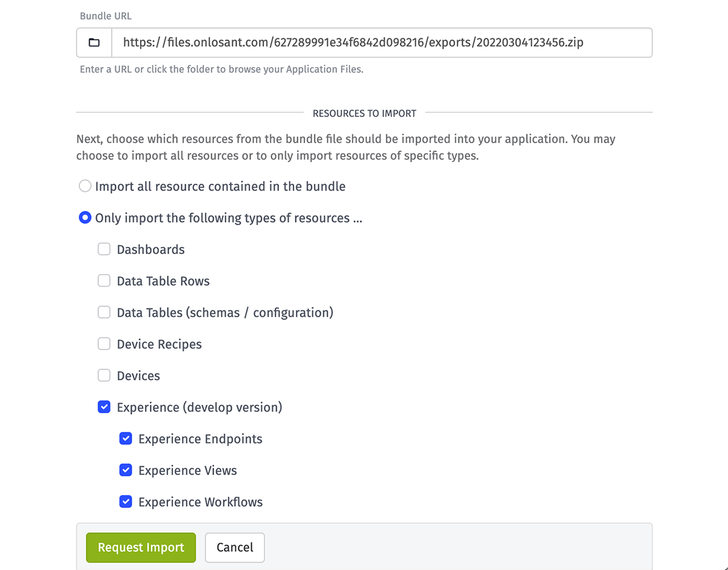Choose "Only import the following types of resources"
Viewport: 728px width, 570px height.
click(x=85, y=217)
